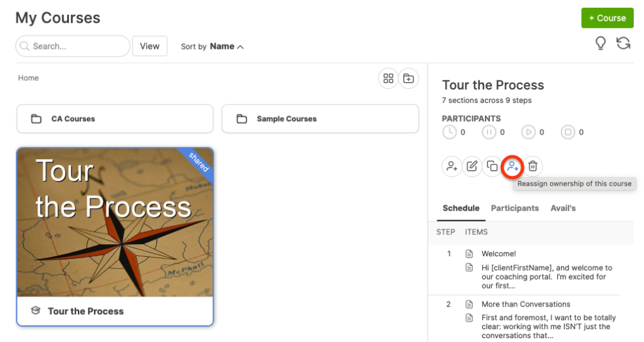Click the refresh icon
Screen dimensions: 644x342
pyautogui.click(x=623, y=44)
